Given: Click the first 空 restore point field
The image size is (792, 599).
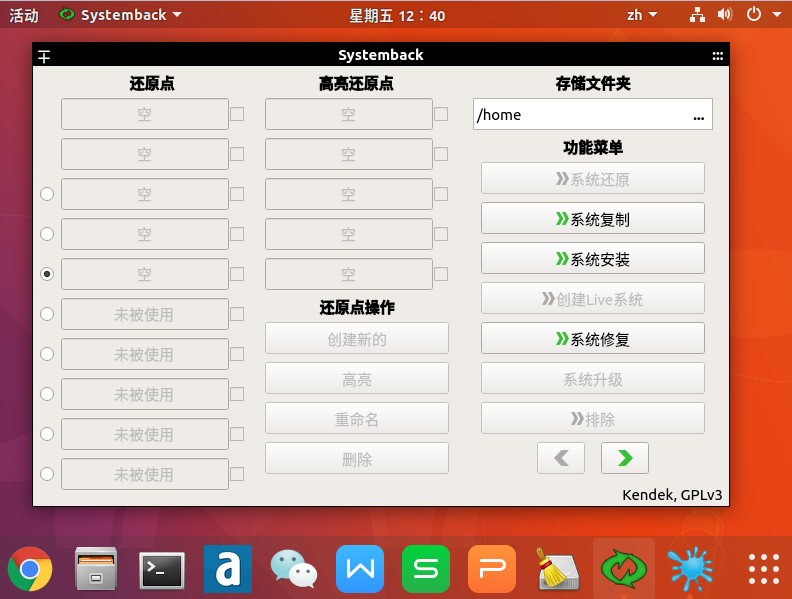Looking at the screenshot, I should pyautogui.click(x=145, y=114).
